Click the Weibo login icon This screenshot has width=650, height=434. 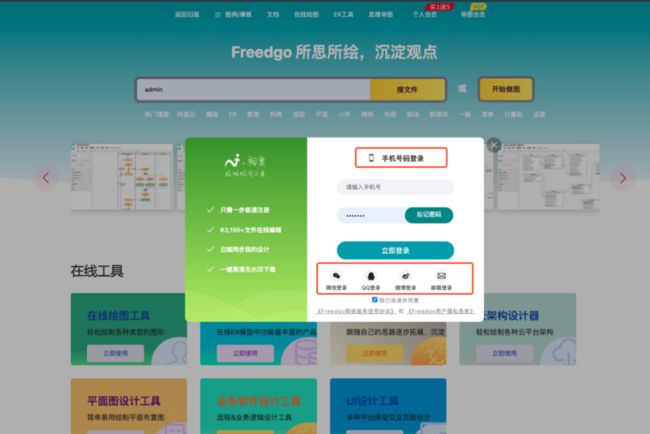(405, 276)
